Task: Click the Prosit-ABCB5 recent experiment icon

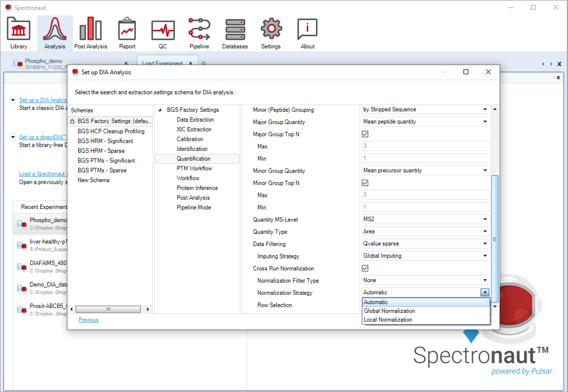Action: click(22, 309)
